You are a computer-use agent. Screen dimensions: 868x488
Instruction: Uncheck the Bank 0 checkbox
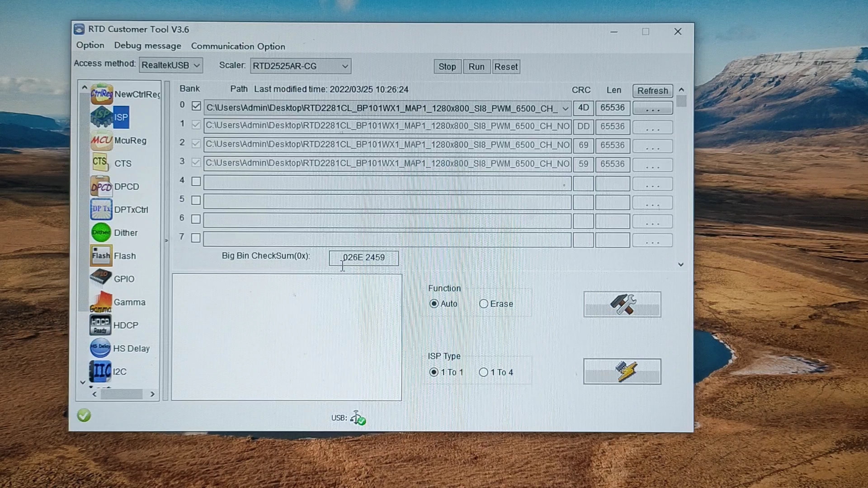[196, 106]
